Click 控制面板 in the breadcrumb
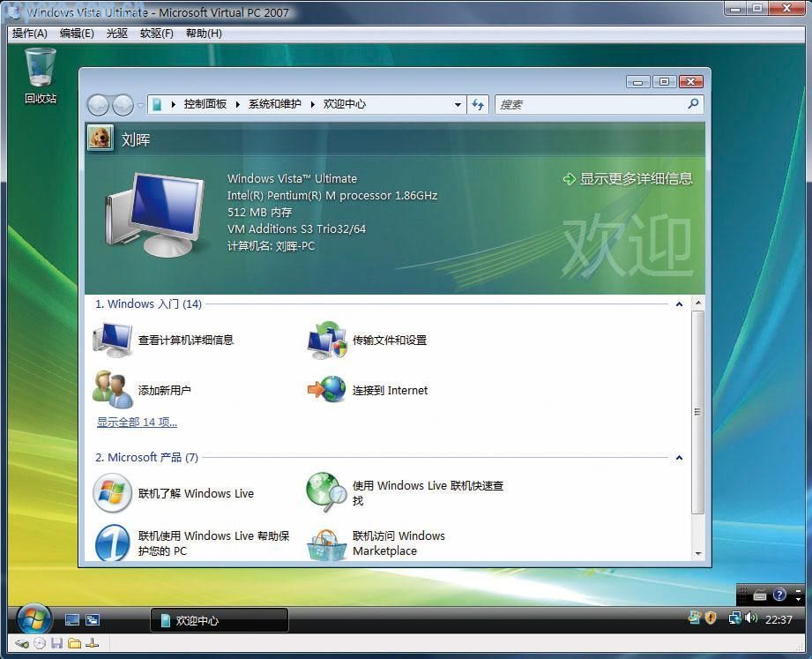 205,104
